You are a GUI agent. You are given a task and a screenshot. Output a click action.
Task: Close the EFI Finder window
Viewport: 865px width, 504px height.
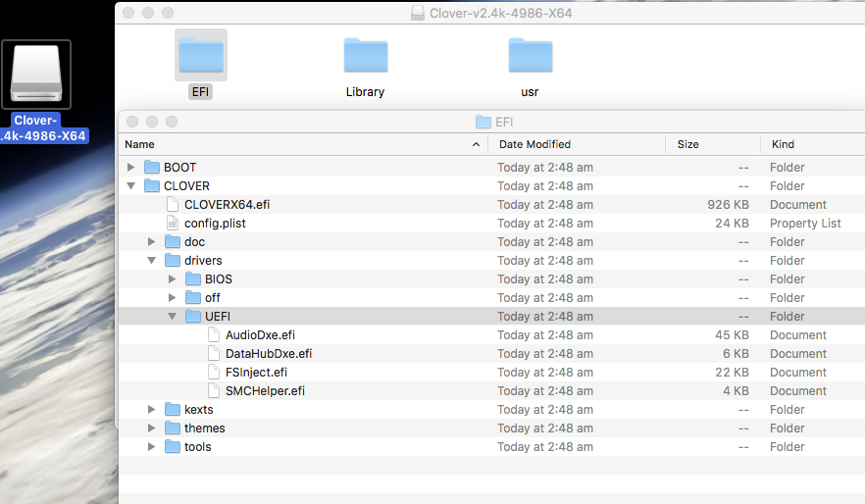pos(132,122)
